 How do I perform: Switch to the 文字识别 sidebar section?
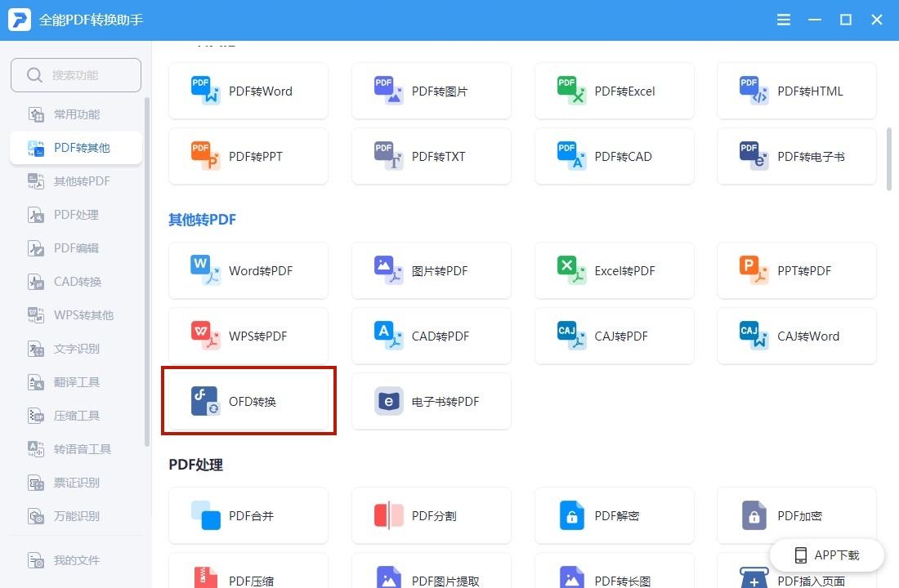pyautogui.click(x=75, y=349)
